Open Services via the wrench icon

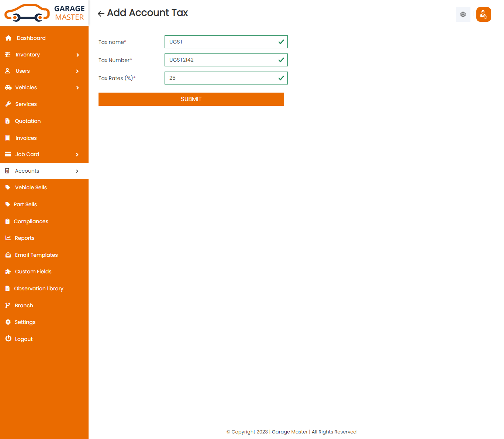point(8,104)
